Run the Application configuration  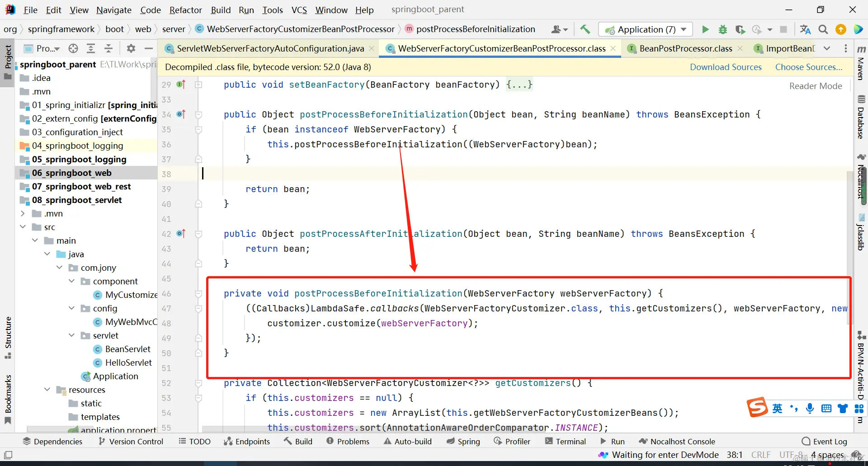(705, 29)
